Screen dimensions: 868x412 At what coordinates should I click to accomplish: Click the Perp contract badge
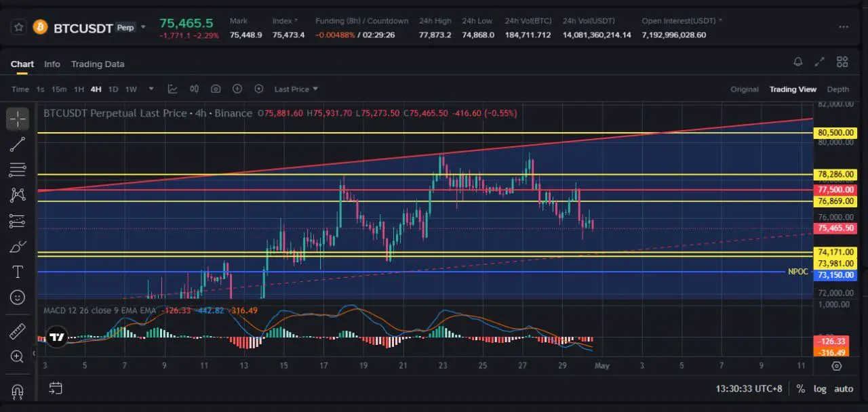pyautogui.click(x=125, y=28)
